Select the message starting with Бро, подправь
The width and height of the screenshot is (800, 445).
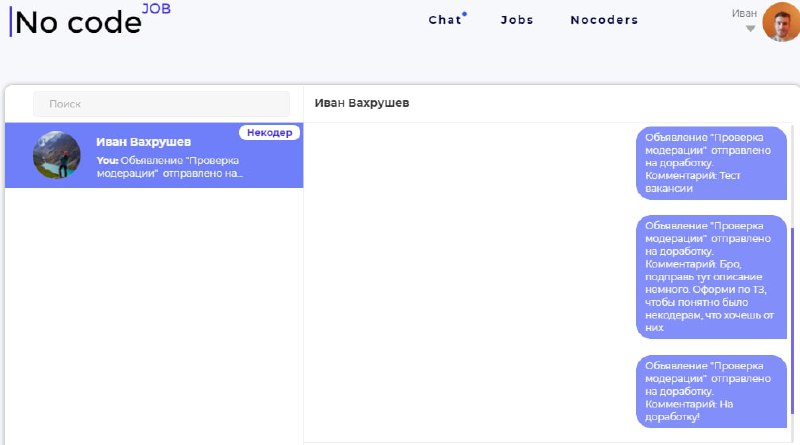pyautogui.click(x=711, y=277)
